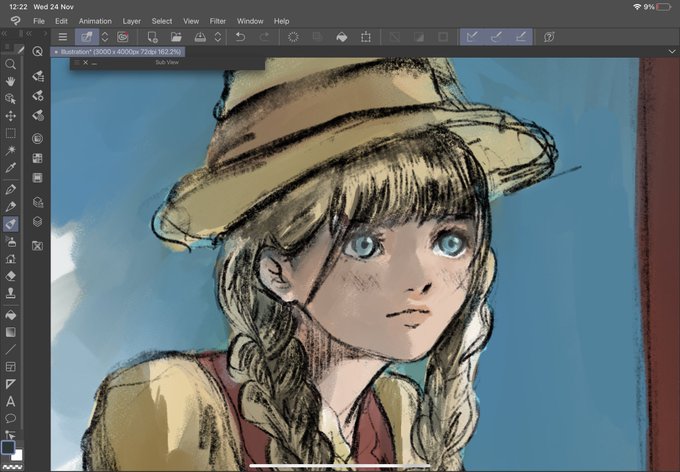
Task: Open the Color Set palette icon
Action: coord(38,158)
